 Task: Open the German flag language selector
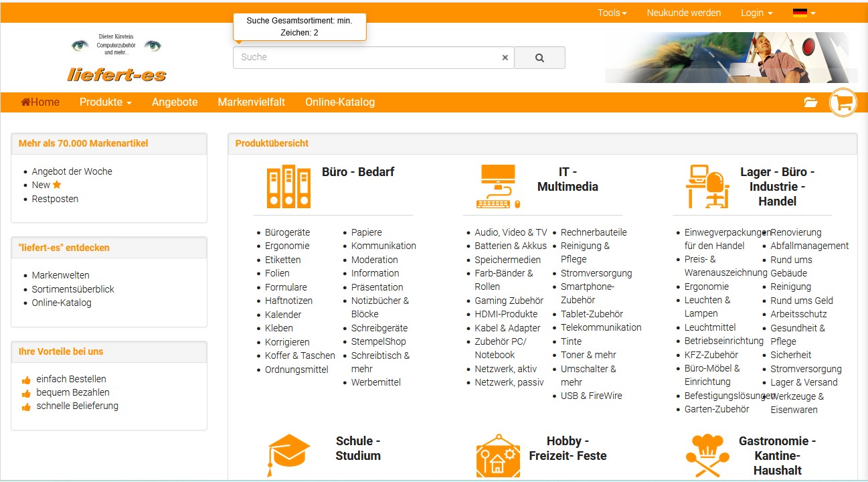pos(804,13)
